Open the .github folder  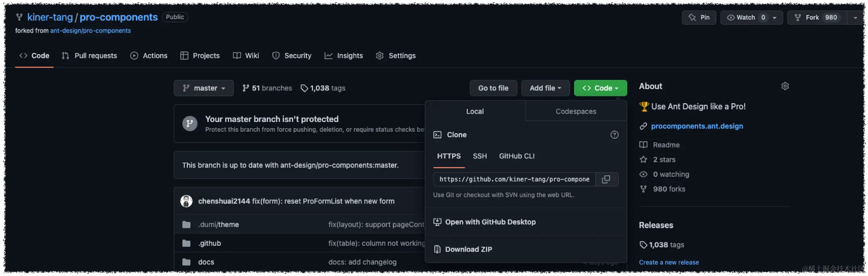point(210,243)
